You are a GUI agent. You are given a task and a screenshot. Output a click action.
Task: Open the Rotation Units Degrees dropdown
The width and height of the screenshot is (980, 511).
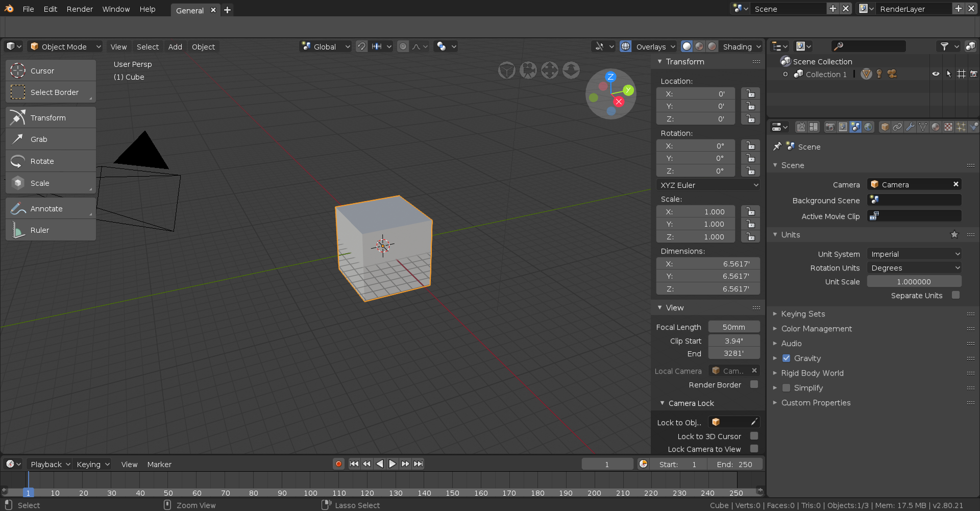[x=914, y=267]
